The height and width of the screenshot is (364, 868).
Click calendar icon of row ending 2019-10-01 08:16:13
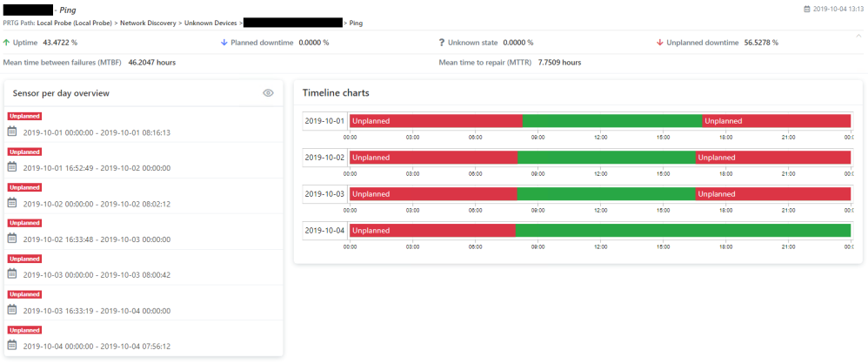coord(13,131)
